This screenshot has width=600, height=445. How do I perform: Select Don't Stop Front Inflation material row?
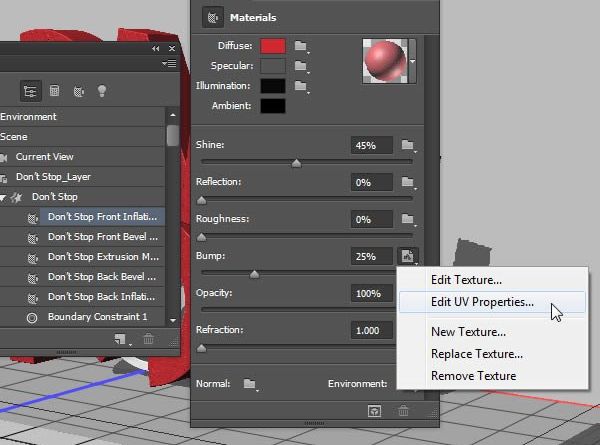coord(82,217)
